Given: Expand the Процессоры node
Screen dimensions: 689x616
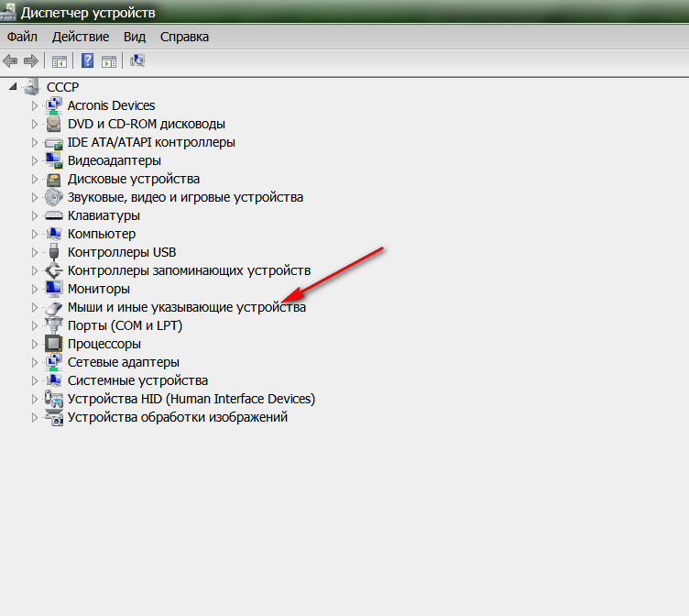Looking at the screenshot, I should (x=34, y=344).
